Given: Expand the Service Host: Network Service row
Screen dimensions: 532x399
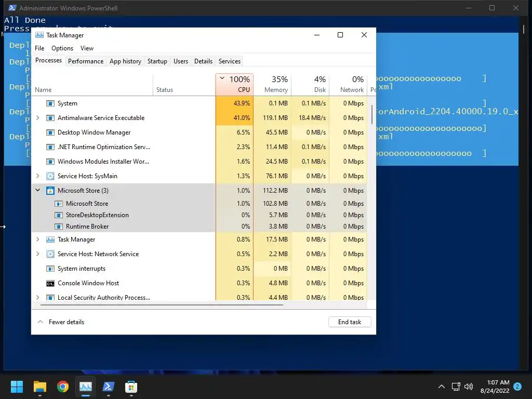Looking at the screenshot, I should (x=37, y=254).
